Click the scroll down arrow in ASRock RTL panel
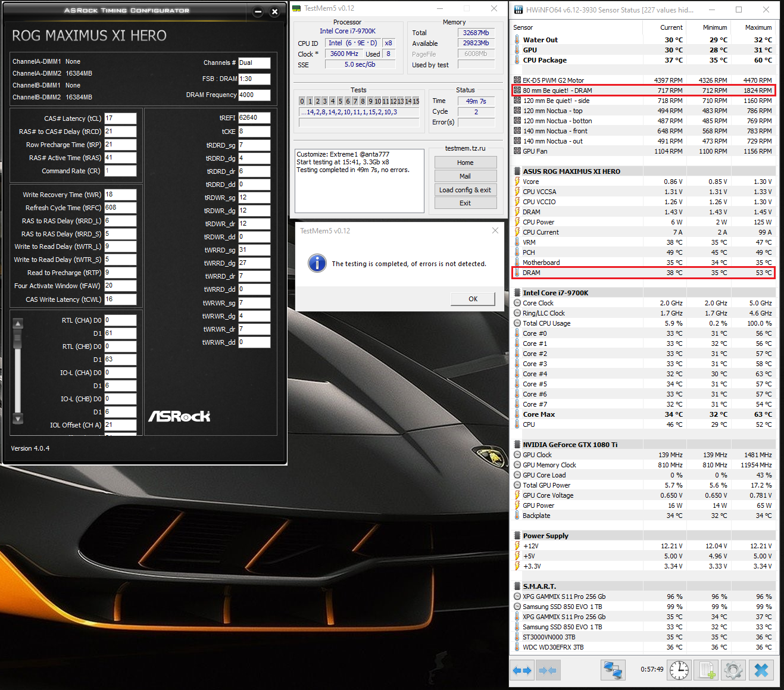 click(18, 419)
